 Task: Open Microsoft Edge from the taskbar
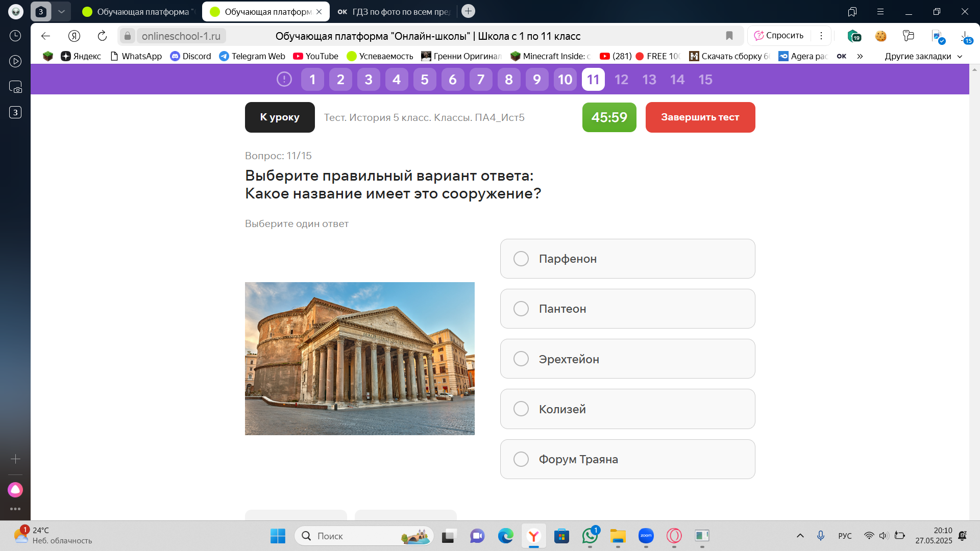click(505, 536)
